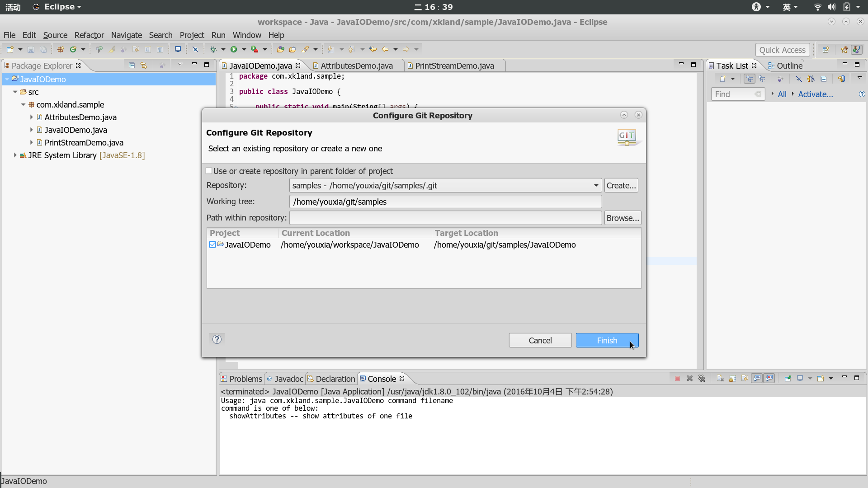Expand JRE System Library node

[x=15, y=155]
